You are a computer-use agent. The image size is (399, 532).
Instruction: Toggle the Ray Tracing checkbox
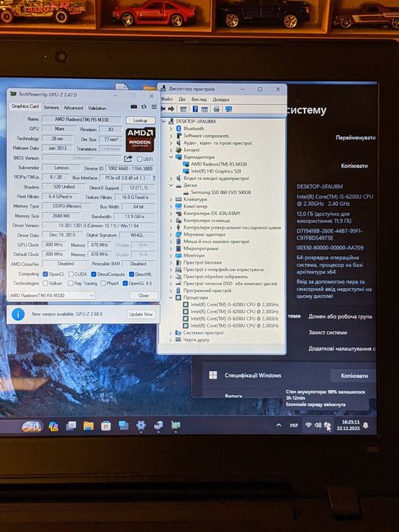click(x=70, y=283)
